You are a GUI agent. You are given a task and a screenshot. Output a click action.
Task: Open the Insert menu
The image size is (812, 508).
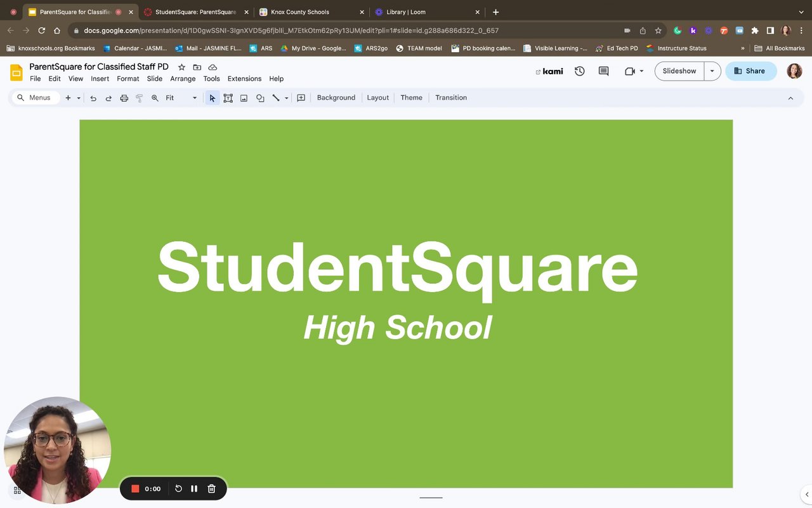(100, 79)
